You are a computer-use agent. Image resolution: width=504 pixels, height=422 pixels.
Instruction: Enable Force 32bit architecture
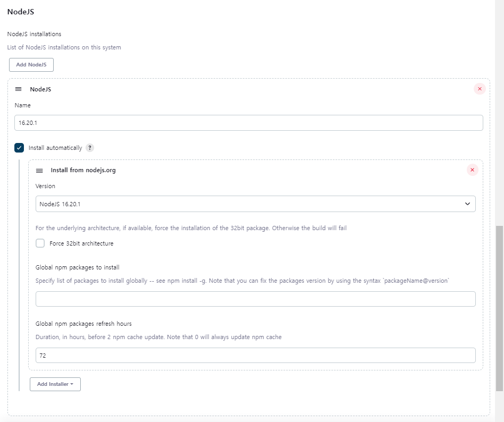40,243
